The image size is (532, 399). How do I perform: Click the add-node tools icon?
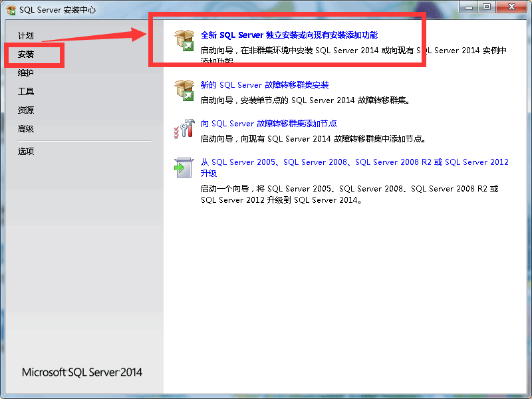184,129
